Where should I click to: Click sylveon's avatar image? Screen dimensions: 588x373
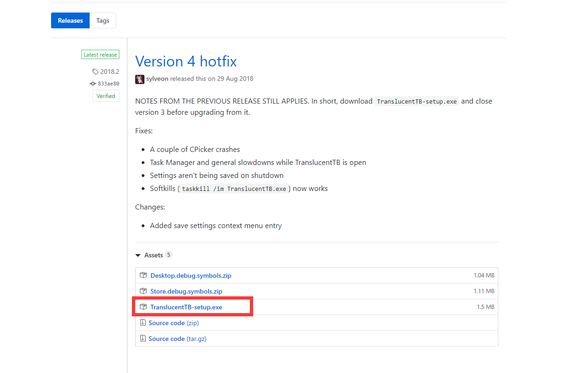[140, 79]
